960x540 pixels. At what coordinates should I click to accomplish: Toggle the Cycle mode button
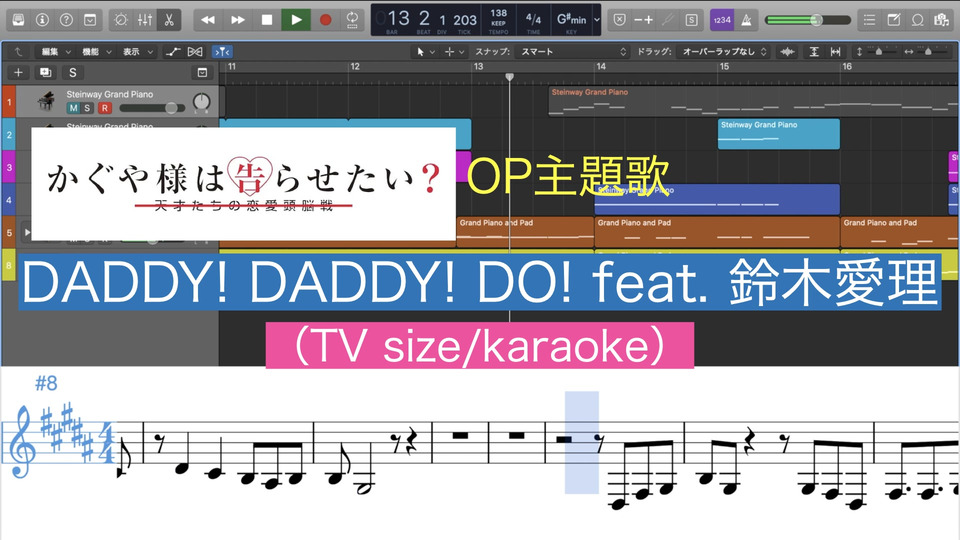click(353, 19)
